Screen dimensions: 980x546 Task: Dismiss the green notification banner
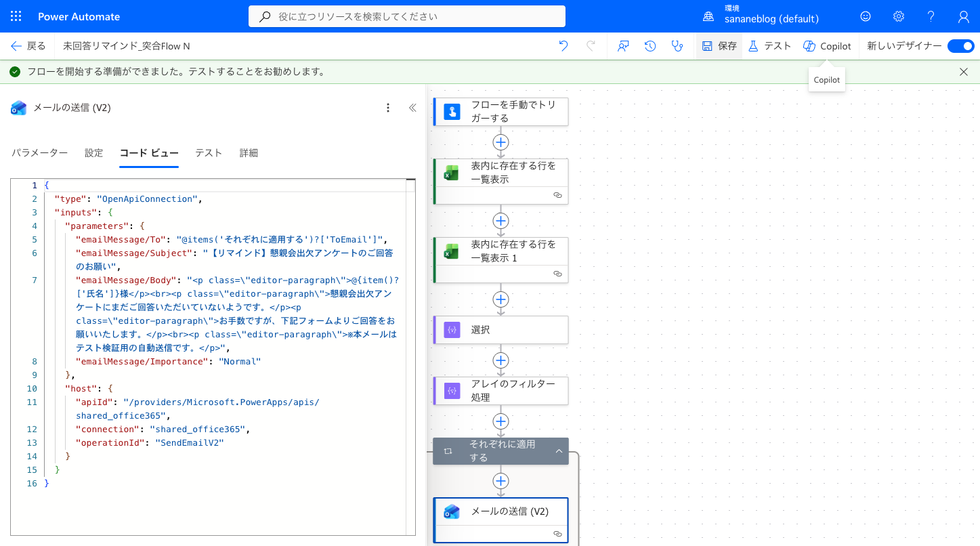point(964,71)
